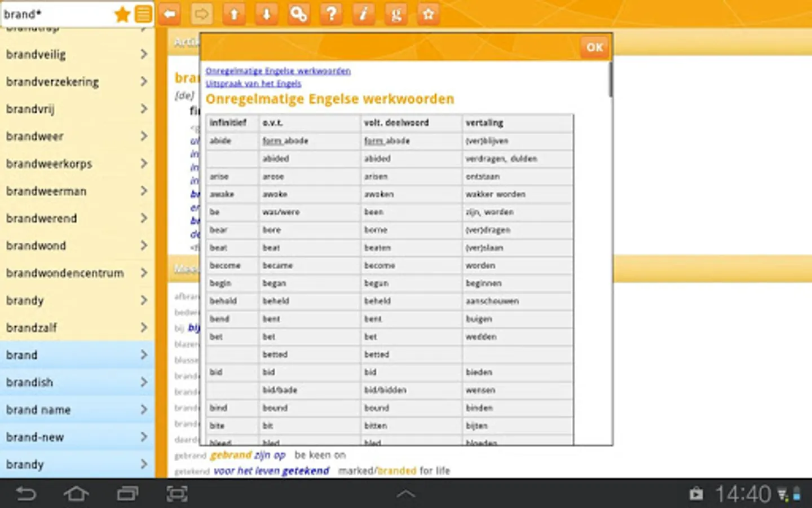Expand the brand-new entry chevron

(144, 437)
